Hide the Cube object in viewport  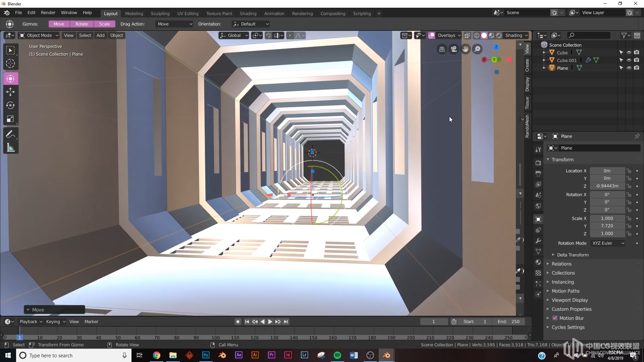point(629,52)
